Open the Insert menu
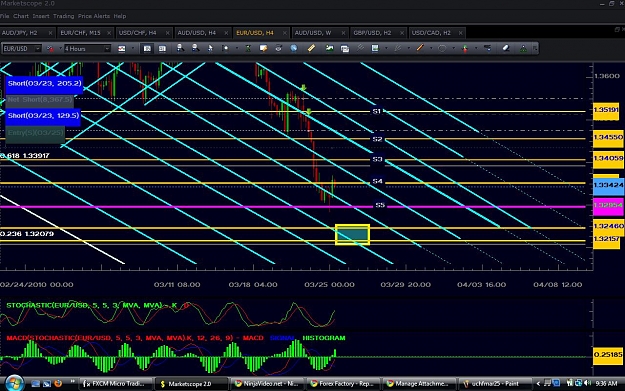 tap(41, 16)
